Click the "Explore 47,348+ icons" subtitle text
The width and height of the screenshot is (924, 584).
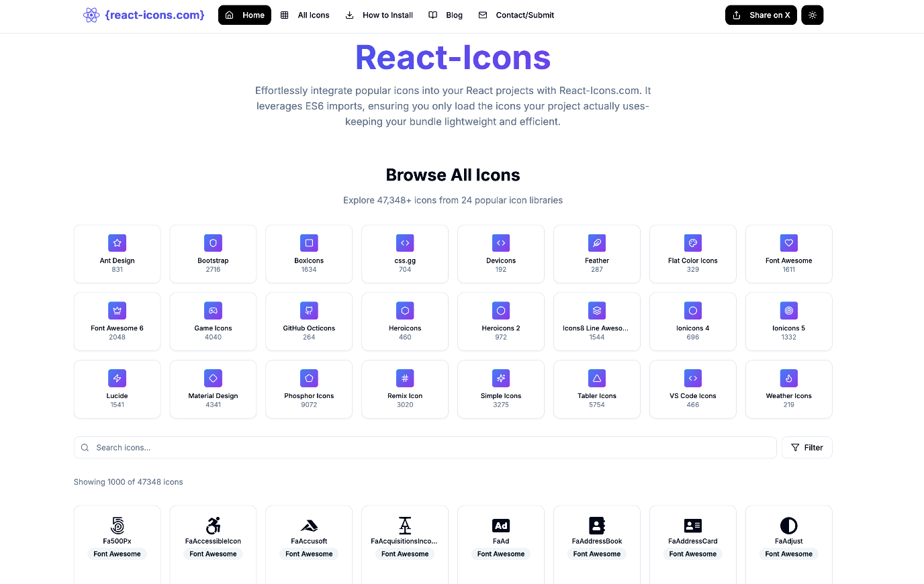click(453, 200)
